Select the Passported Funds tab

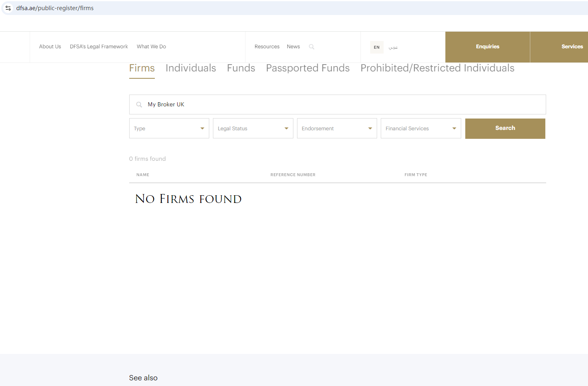(x=308, y=68)
